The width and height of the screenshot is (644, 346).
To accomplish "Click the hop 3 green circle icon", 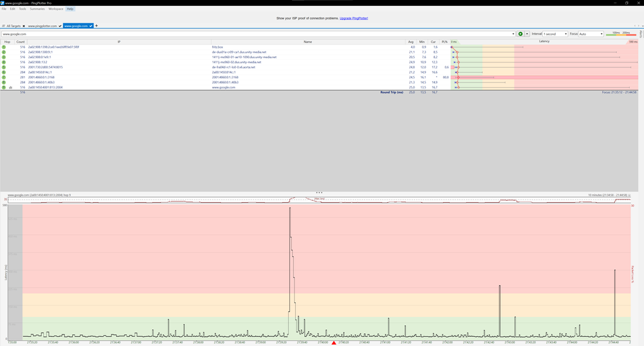I will pyautogui.click(x=4, y=57).
